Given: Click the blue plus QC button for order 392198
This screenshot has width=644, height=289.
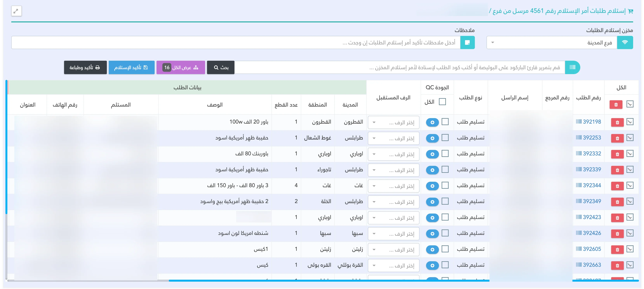Looking at the screenshot, I should point(432,122).
